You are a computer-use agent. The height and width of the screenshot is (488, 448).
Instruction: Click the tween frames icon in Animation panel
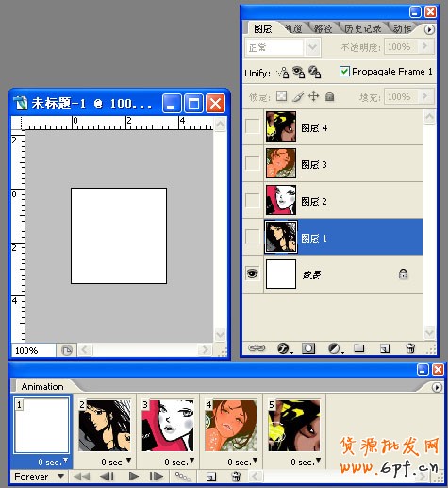(183, 477)
